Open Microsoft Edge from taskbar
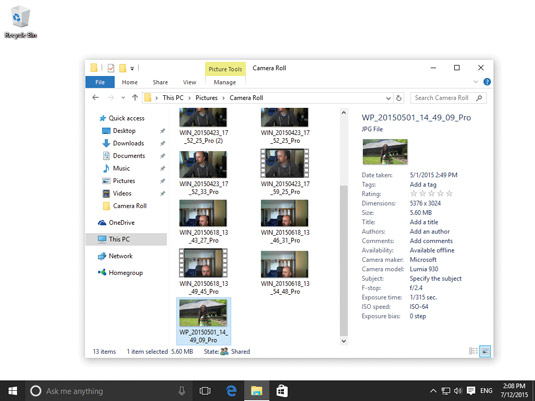This screenshot has width=535, height=401. tap(231, 391)
